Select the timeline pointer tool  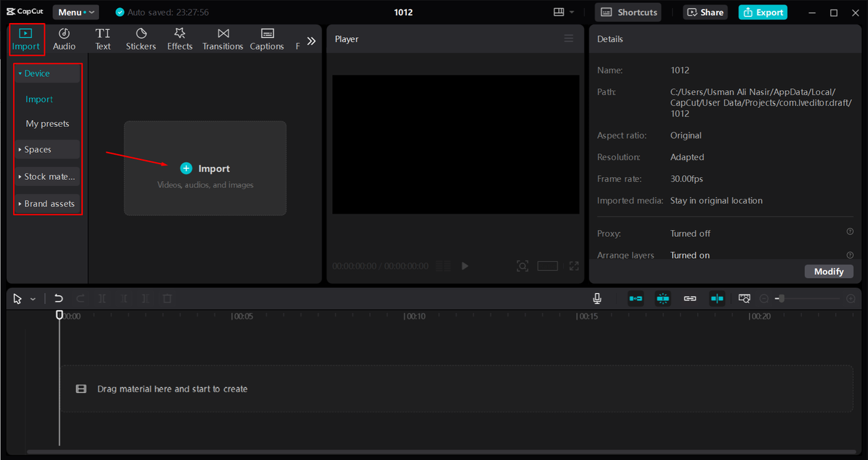[x=18, y=299]
